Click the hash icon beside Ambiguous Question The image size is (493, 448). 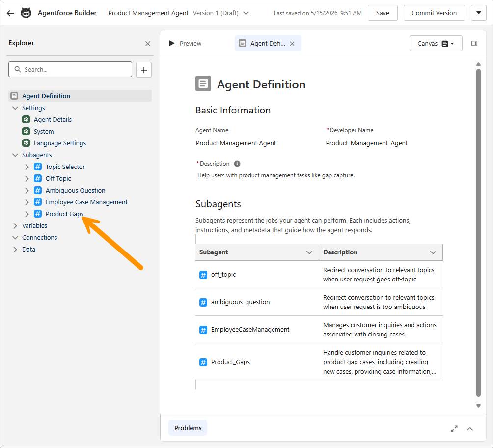pos(38,190)
